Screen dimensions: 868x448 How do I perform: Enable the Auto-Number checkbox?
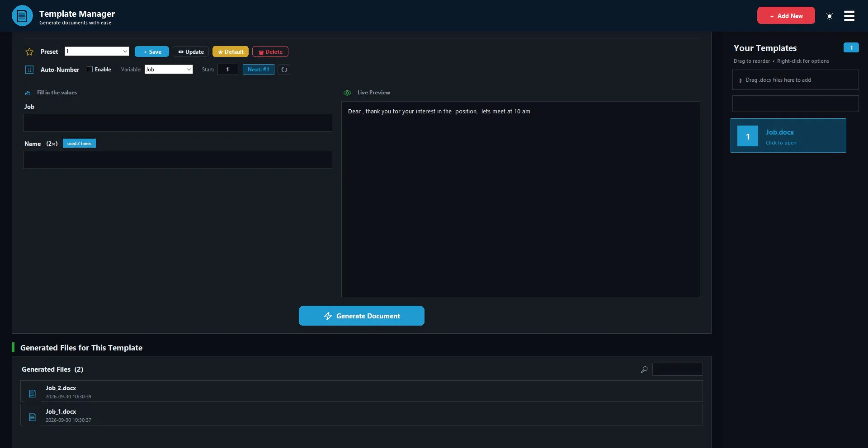click(90, 70)
